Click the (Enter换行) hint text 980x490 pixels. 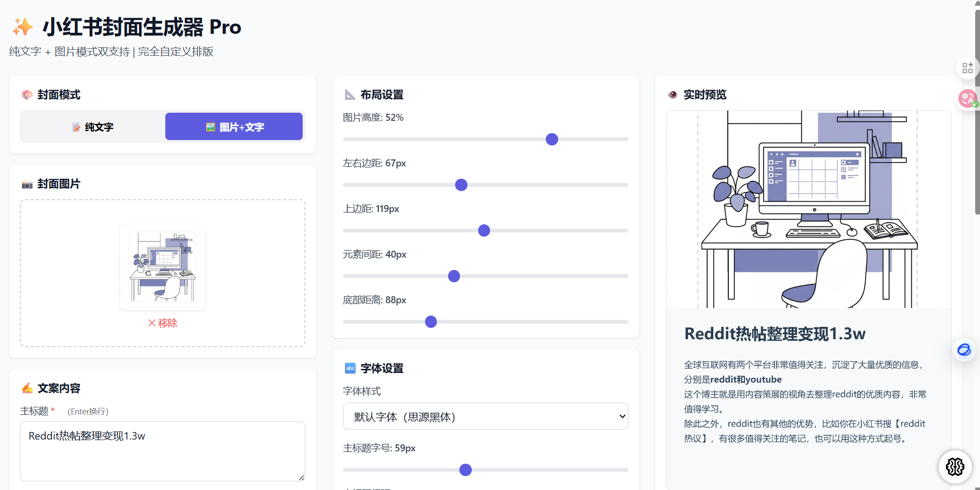point(88,412)
